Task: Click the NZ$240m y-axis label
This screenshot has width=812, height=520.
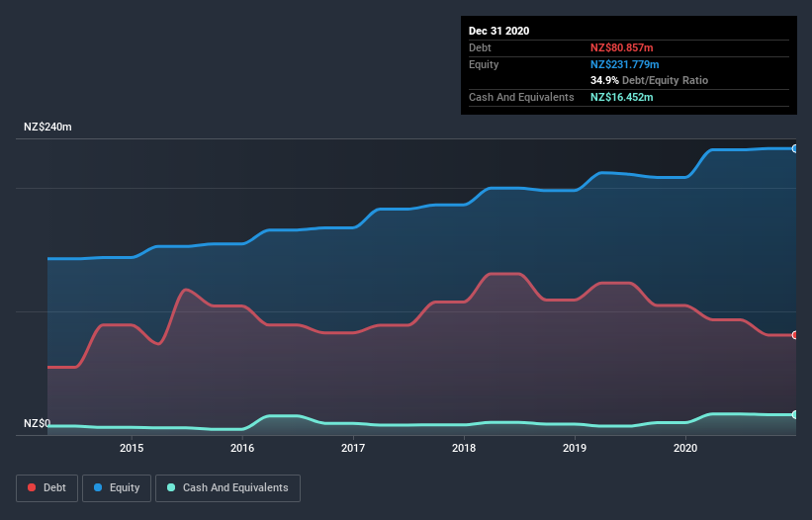Action: tap(47, 127)
